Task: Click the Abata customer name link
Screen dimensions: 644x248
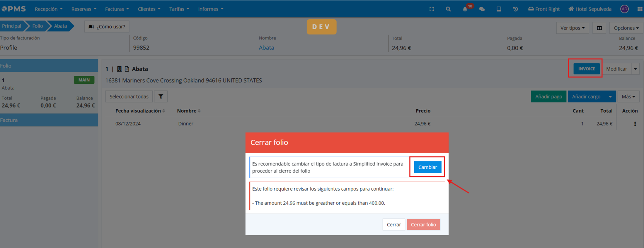Action: pos(266,48)
